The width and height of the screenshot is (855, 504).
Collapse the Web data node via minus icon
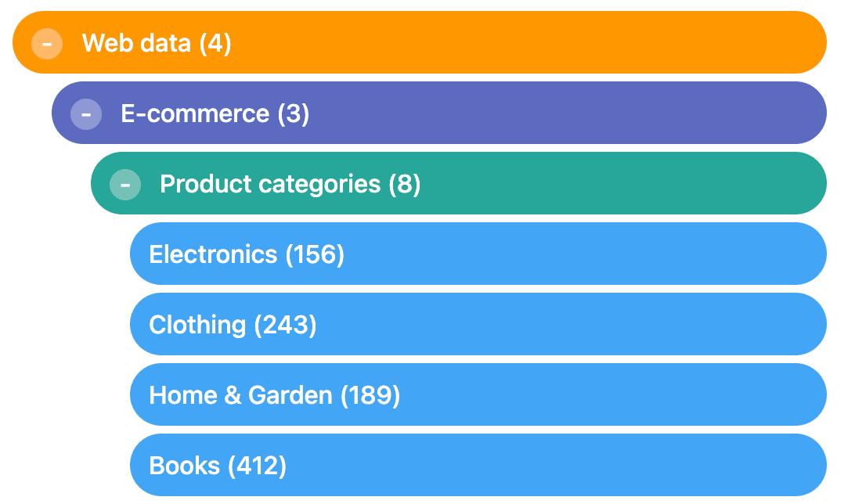point(47,43)
